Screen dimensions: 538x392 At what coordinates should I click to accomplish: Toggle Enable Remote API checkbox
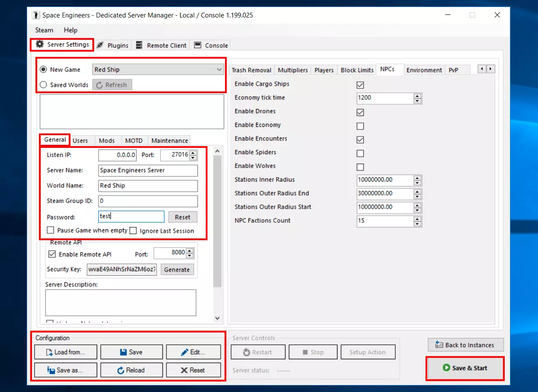52,254
